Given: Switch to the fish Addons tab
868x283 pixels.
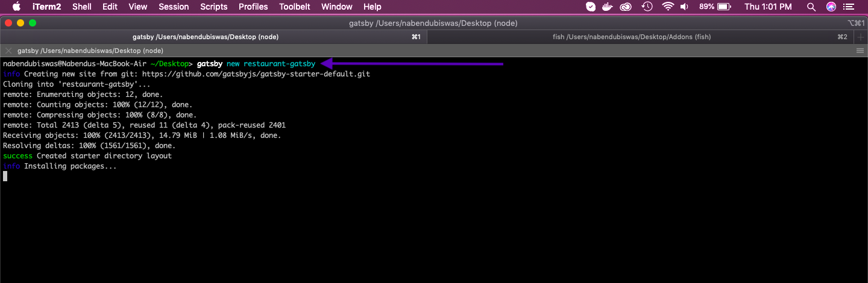Looking at the screenshot, I should point(641,37).
